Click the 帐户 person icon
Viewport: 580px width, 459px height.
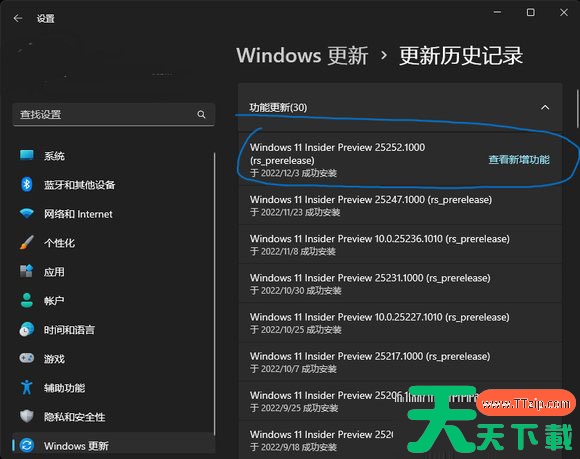27,300
